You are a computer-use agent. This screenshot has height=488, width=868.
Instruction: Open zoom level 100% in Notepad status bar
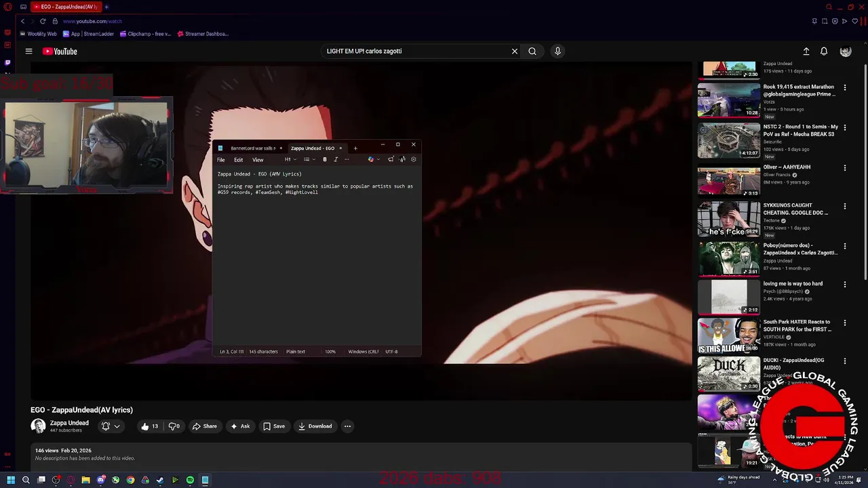pos(330,352)
